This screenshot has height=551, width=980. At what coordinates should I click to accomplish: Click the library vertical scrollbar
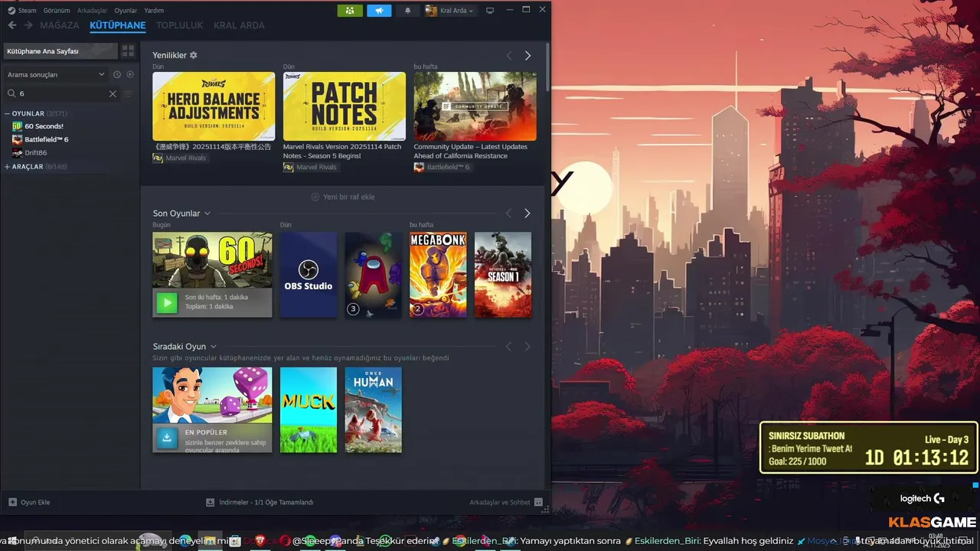tap(547, 67)
